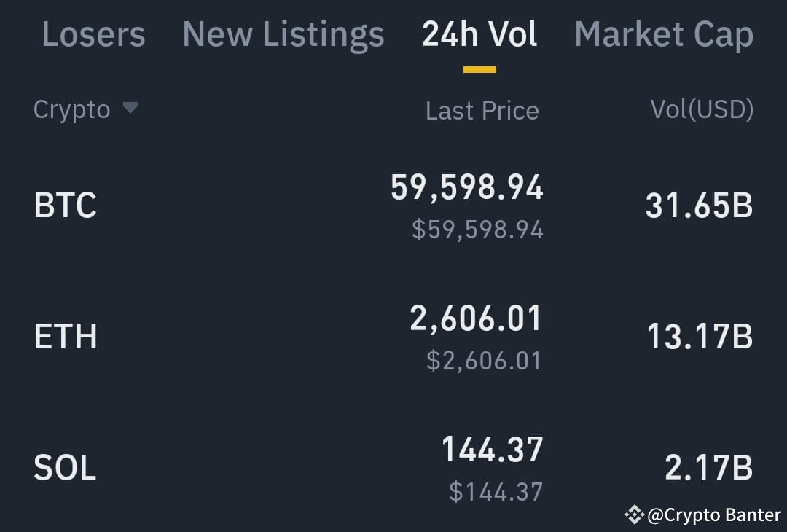Sort by the Last Price column
The width and height of the screenshot is (787, 532).
482,110
